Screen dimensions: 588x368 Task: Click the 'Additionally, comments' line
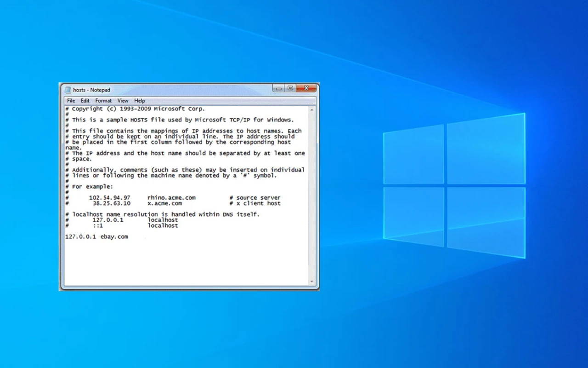185,170
